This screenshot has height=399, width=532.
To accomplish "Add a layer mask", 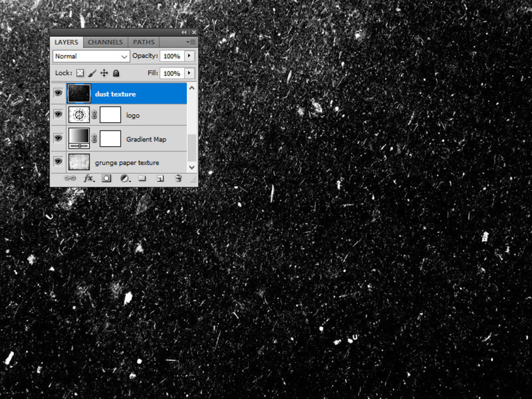I will coord(106,178).
